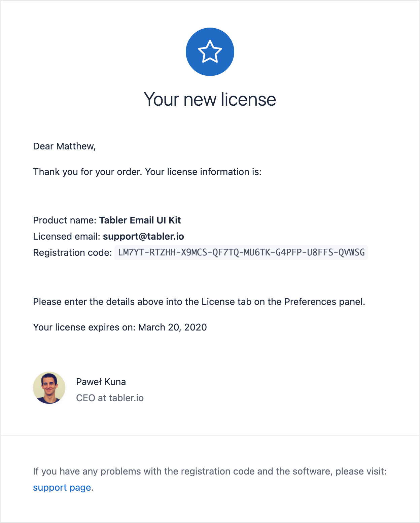Viewport: 420px width, 523px height.
Task: Click the white star icon in the blue circle
Action: 210,52
